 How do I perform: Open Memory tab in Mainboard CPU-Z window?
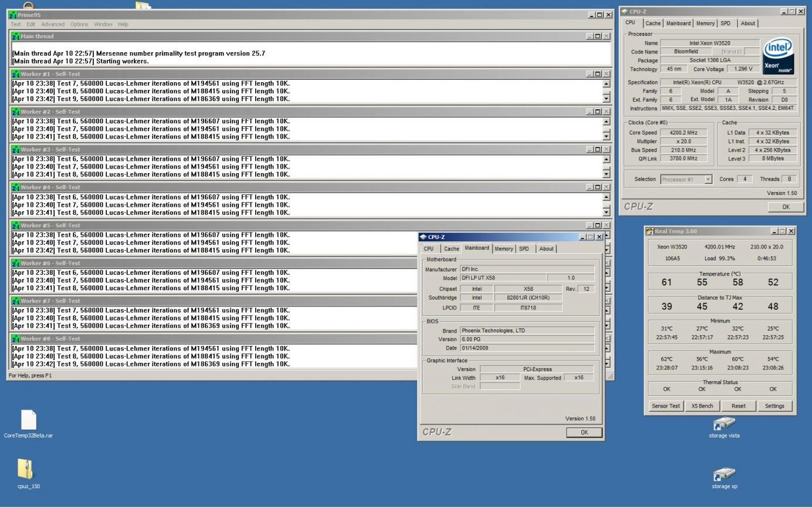[503, 249]
